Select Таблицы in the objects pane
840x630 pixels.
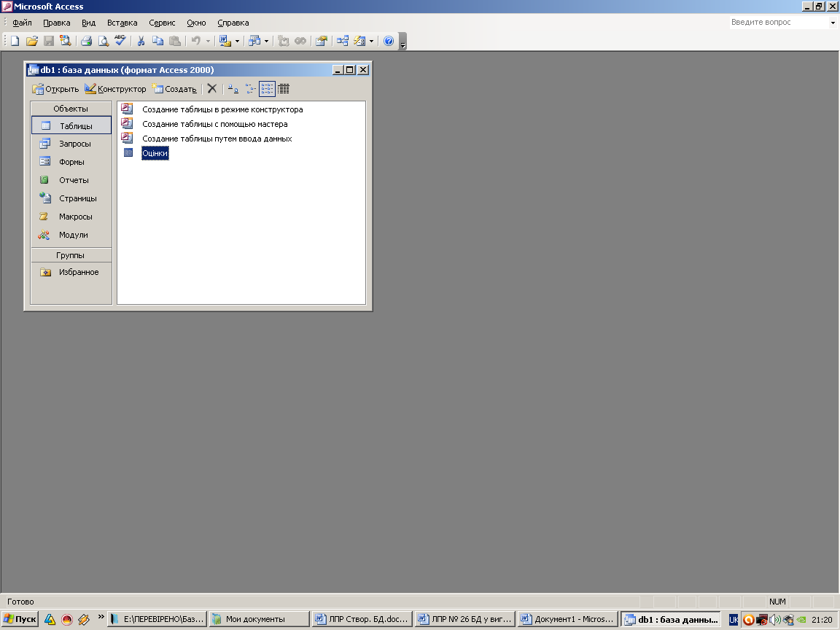[71, 125]
